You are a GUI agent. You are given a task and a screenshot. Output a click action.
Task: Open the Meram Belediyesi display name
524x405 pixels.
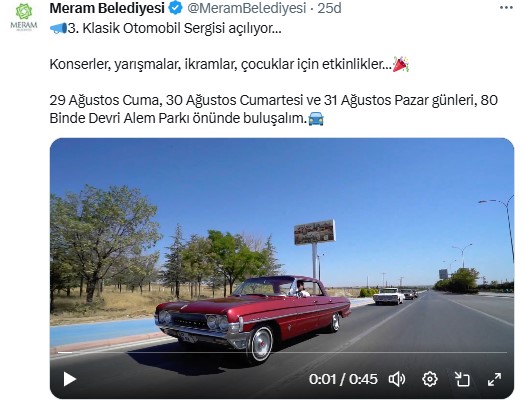[x=107, y=8]
